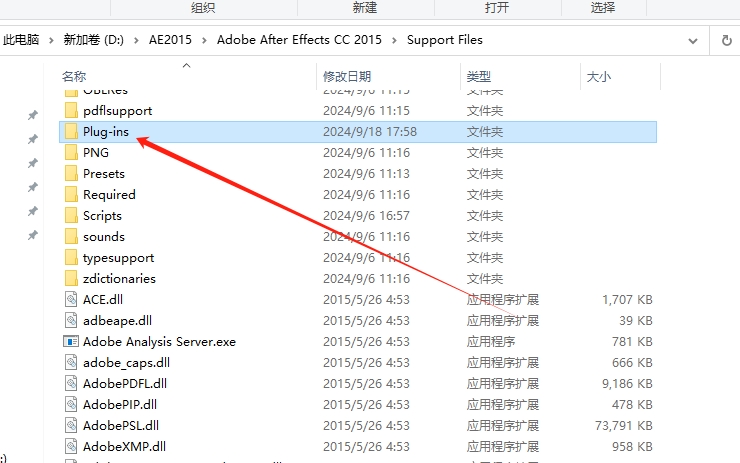This screenshot has width=740, height=463.
Task: Click the first pinned quick access pin
Action: (33, 116)
